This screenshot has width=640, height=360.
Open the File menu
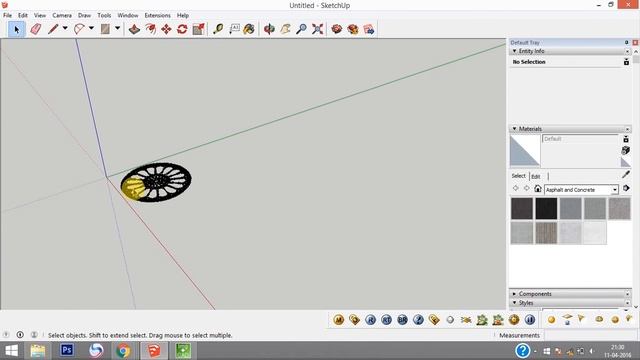click(7, 15)
